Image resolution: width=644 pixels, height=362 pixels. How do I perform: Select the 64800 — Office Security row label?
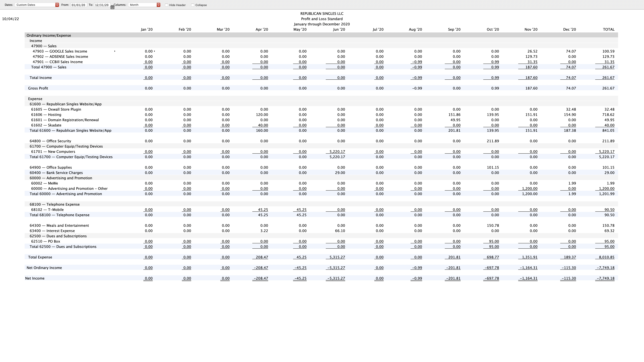coord(50,141)
